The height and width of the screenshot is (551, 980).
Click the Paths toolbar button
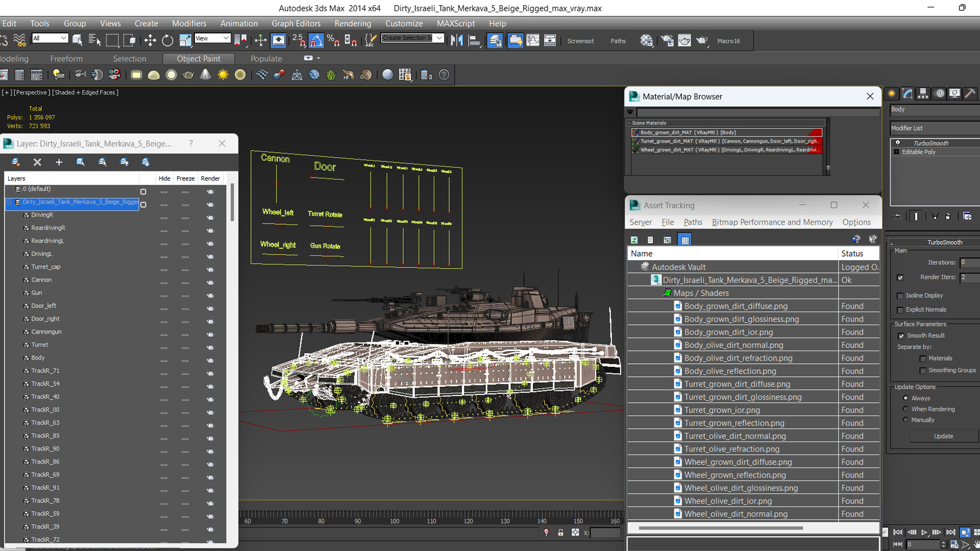click(618, 41)
